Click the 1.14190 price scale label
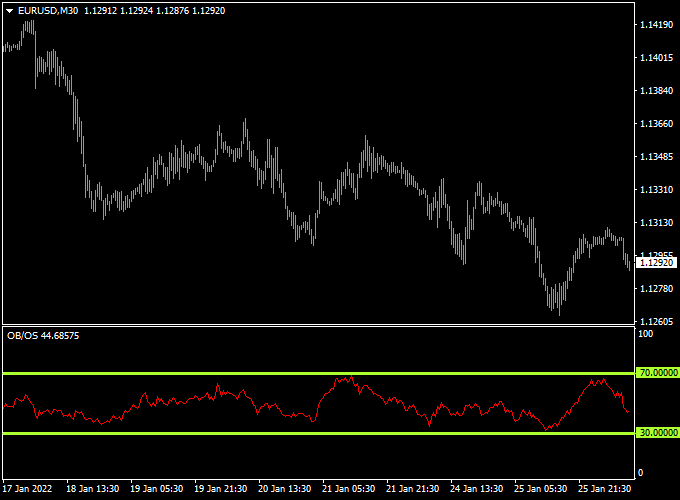Image resolution: width=680 pixels, height=500 pixels. 657,25
